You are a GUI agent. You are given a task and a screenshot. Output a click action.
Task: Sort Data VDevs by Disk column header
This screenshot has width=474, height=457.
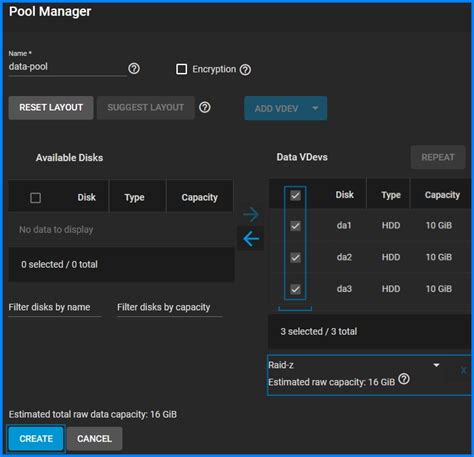pyautogui.click(x=344, y=195)
